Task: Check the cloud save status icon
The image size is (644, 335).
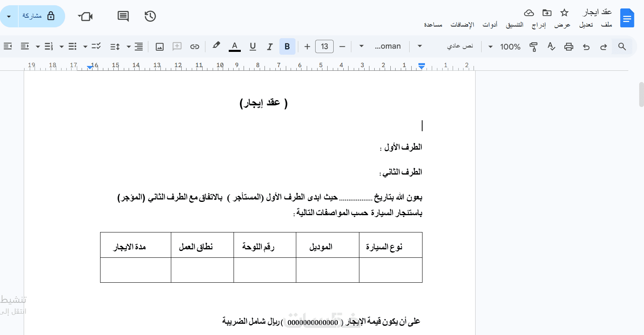Action: 529,13
